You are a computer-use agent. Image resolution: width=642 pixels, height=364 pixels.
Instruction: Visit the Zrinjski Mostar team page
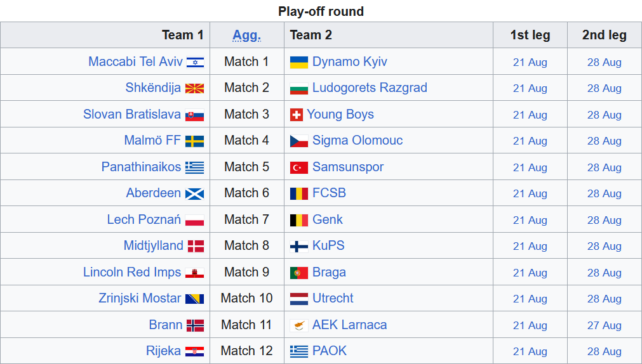coord(140,298)
